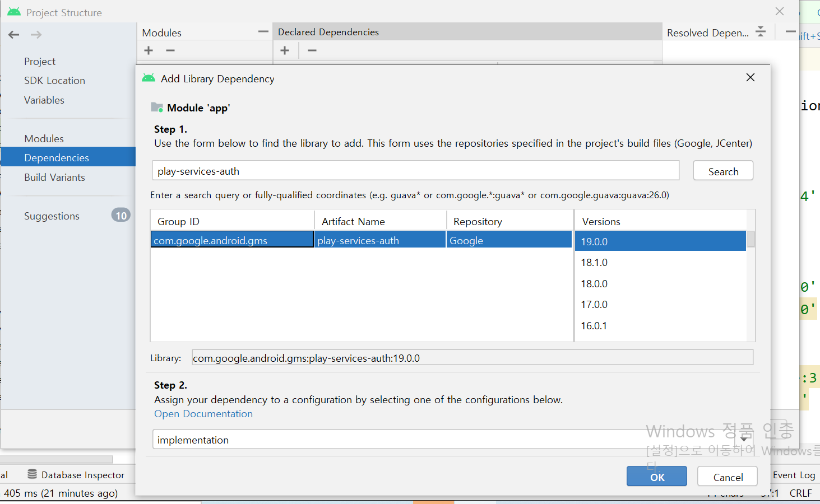The image size is (820, 504).
Task: Click the Library coordinates field
Action: [x=472, y=358]
